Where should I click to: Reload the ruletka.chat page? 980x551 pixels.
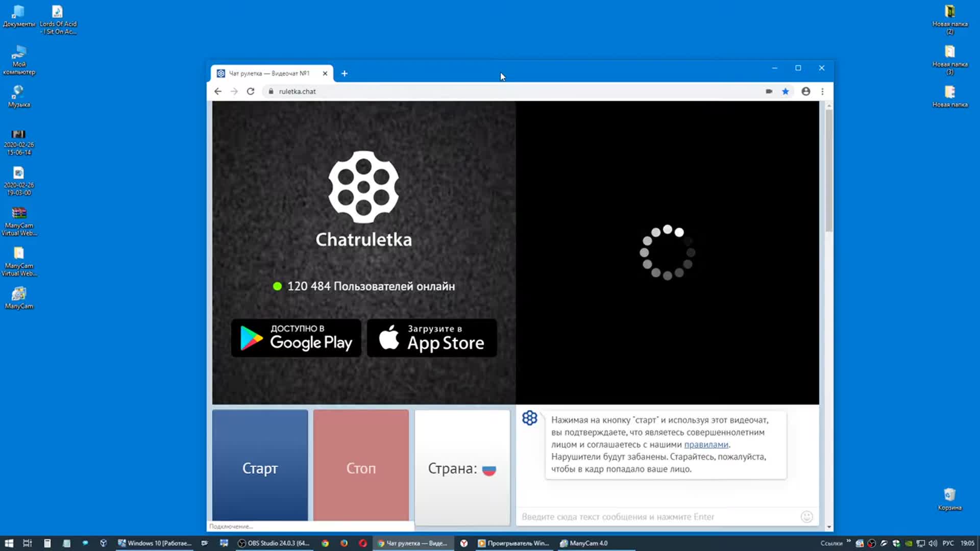point(251,91)
